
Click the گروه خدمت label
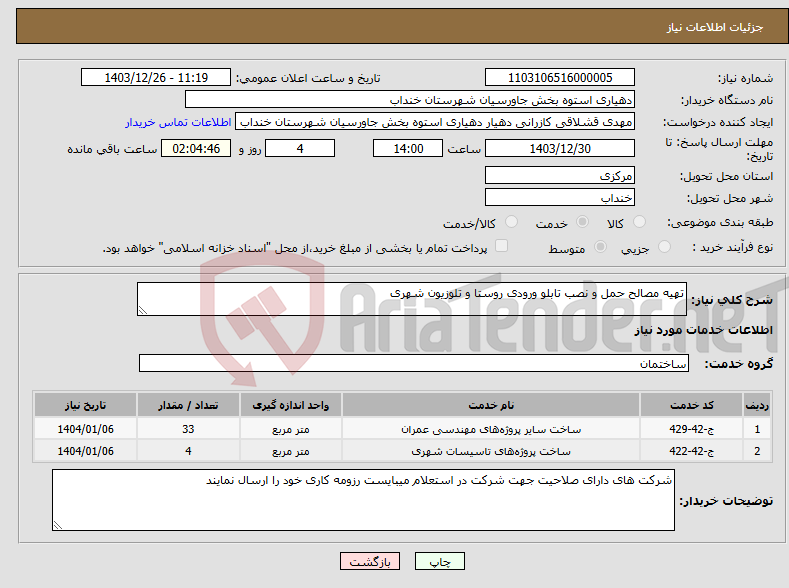click(739, 364)
